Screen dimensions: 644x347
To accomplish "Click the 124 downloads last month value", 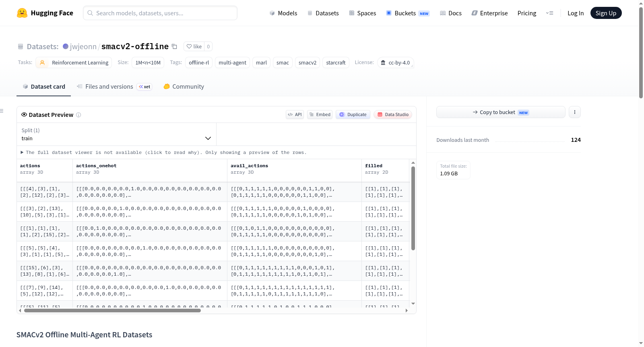I will (x=576, y=140).
